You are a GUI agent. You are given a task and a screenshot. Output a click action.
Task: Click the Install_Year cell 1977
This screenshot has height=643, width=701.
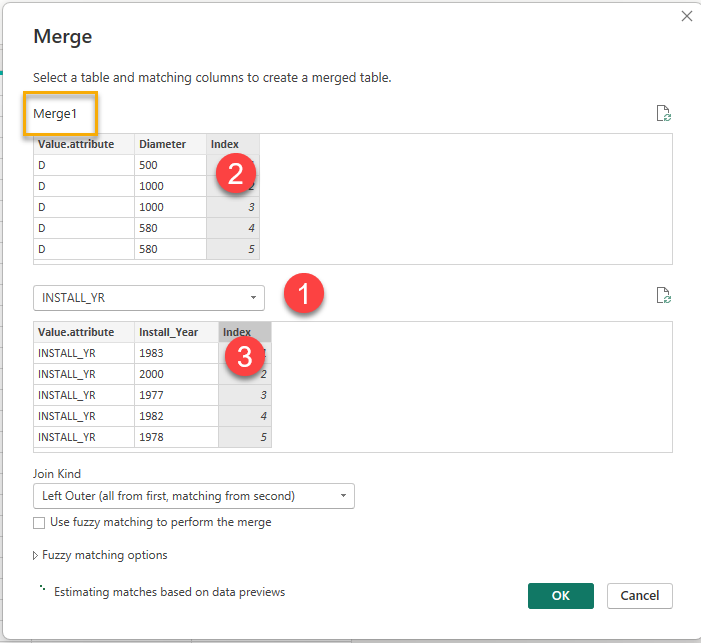click(x=176, y=395)
